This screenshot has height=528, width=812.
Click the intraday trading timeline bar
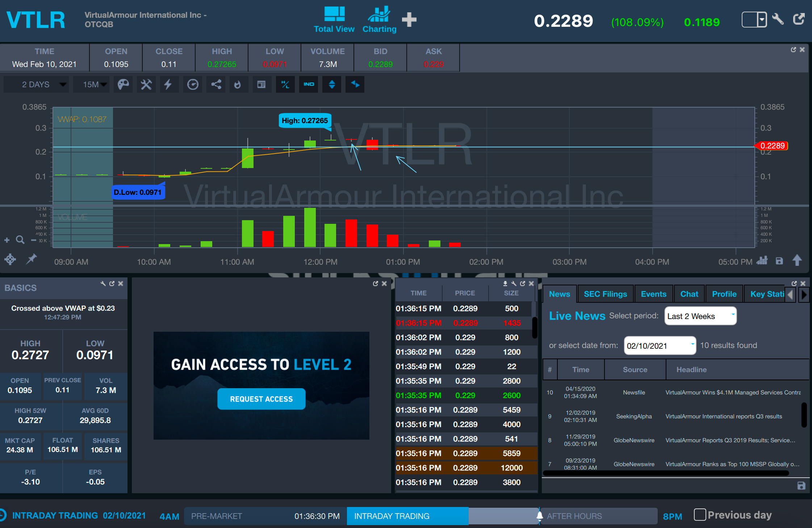(407, 516)
